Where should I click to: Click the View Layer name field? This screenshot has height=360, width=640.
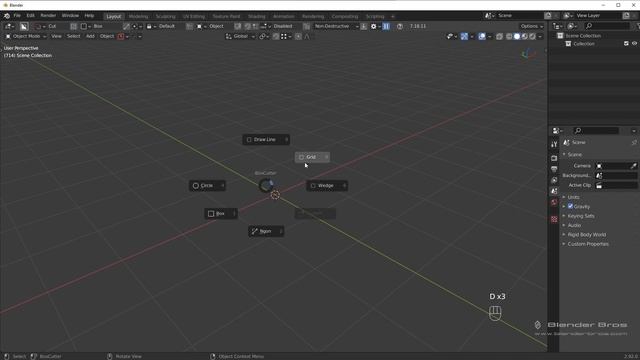click(x=598, y=16)
